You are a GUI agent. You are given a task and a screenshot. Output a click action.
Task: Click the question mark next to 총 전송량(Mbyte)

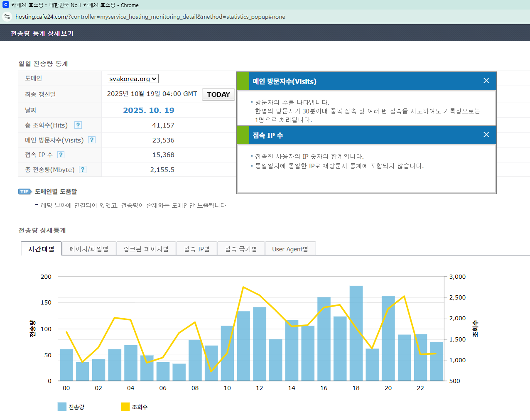point(83,169)
